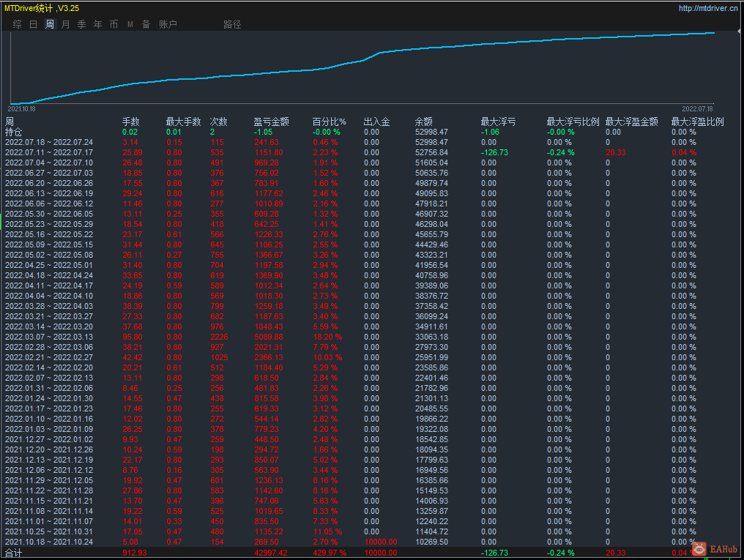Click the EAHub logo icon

tap(700, 548)
